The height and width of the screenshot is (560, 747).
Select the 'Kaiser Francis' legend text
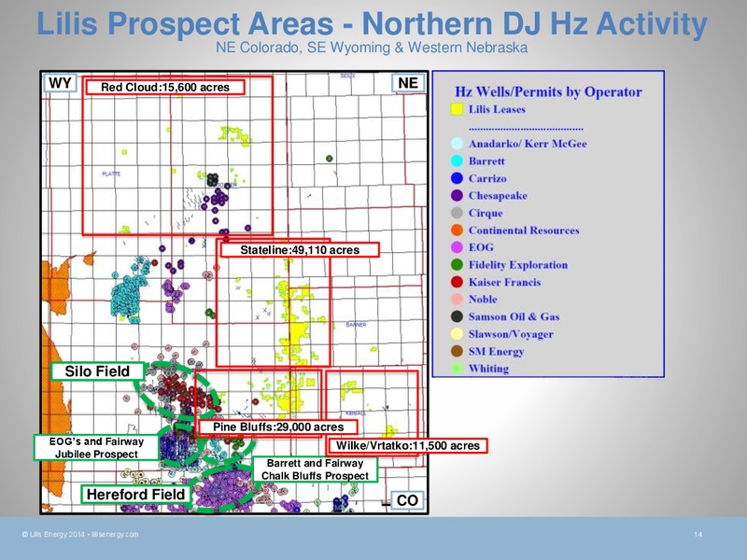(x=504, y=283)
